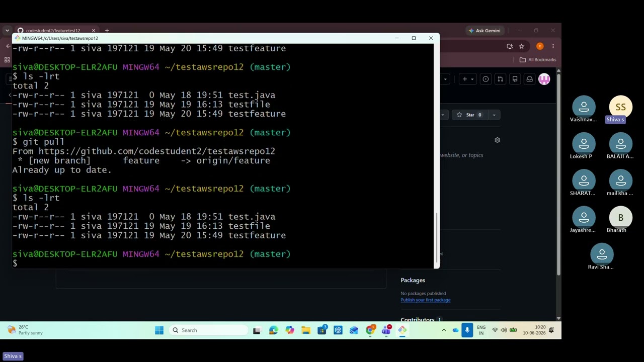Open GitHub pull requests icon

[500, 79]
